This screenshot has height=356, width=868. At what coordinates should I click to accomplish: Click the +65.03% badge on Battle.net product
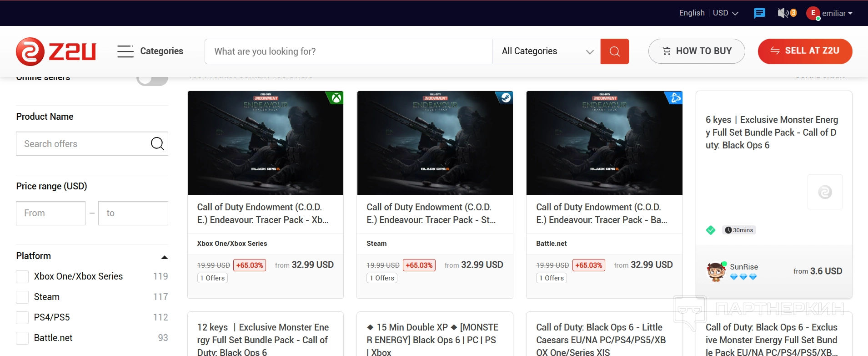point(589,265)
